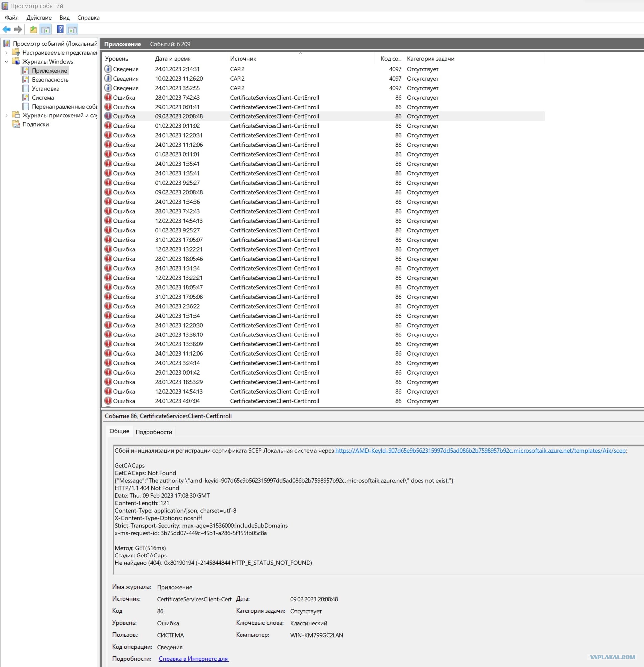This screenshot has height=667, width=644.
Task: Click the Up one level folder icon
Action: pos(33,30)
